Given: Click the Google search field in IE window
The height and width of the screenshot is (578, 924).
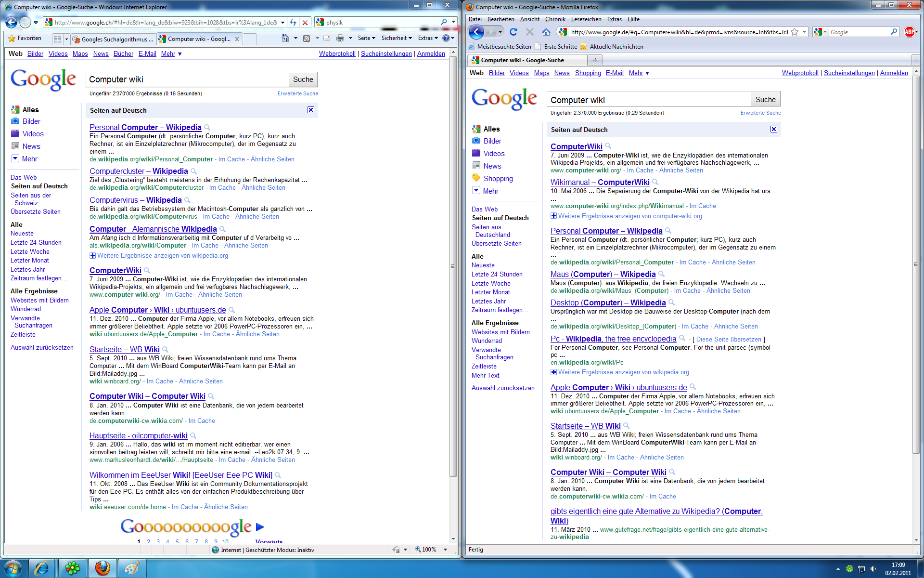Looking at the screenshot, I should (188, 79).
